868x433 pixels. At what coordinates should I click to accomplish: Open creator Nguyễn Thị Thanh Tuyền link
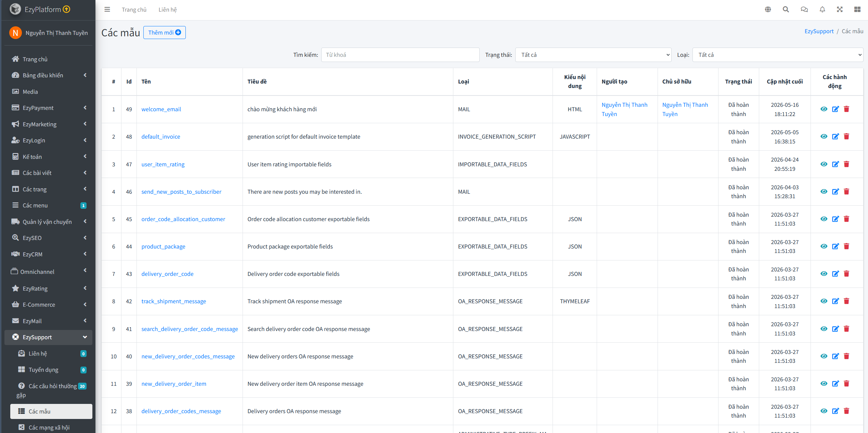[x=625, y=109]
